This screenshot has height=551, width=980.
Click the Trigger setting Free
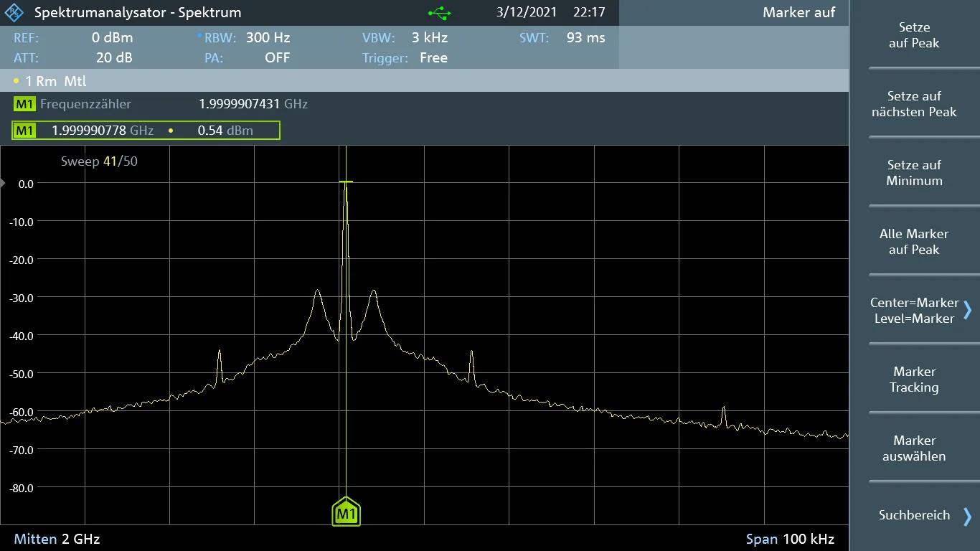click(433, 58)
